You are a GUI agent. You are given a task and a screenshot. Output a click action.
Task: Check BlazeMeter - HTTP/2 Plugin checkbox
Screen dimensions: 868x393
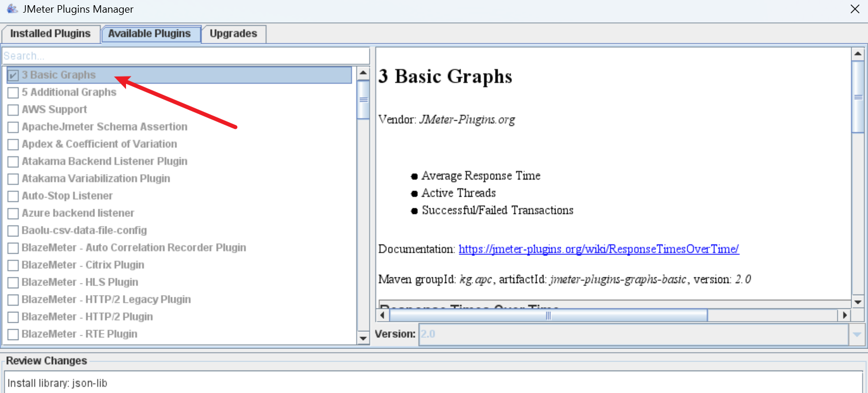pyautogui.click(x=13, y=317)
